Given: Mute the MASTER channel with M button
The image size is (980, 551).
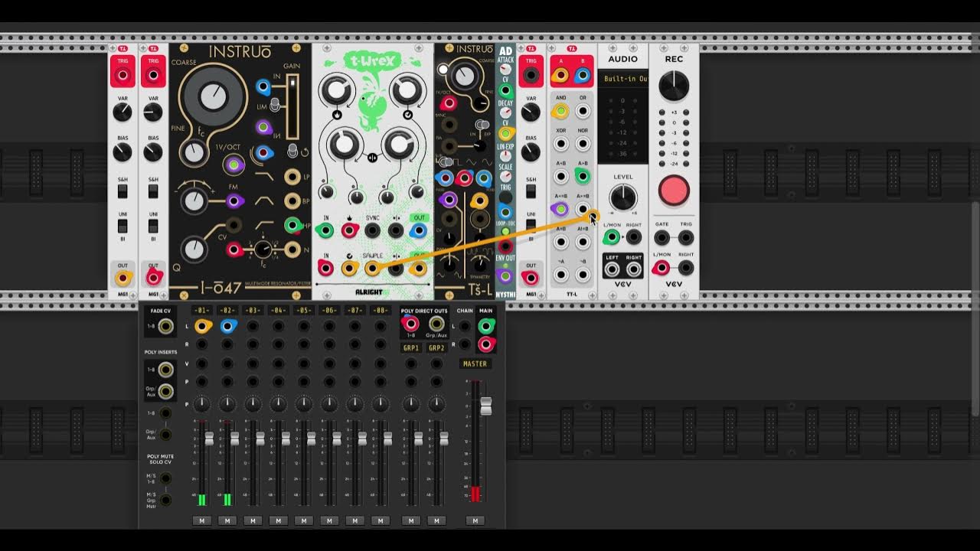Looking at the screenshot, I should pos(475,520).
